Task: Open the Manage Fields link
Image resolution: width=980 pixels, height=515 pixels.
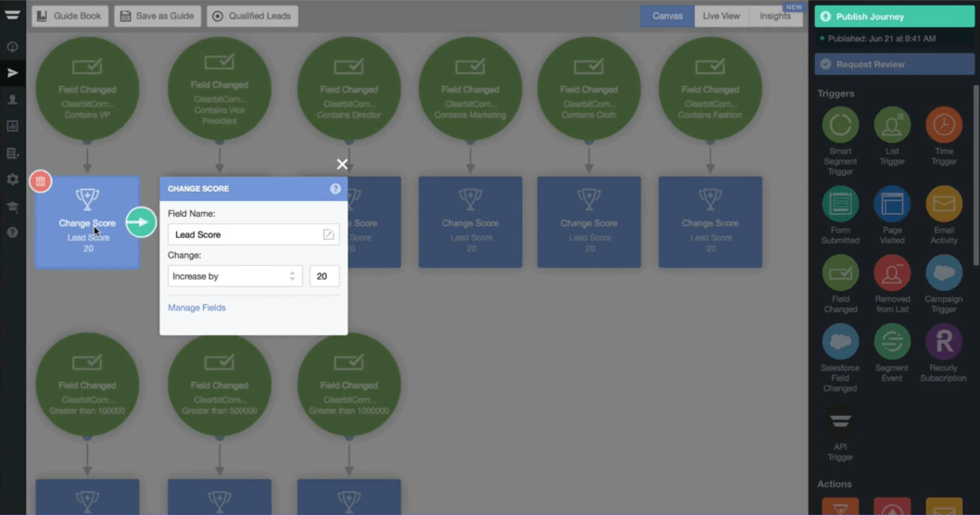Action: tap(196, 308)
